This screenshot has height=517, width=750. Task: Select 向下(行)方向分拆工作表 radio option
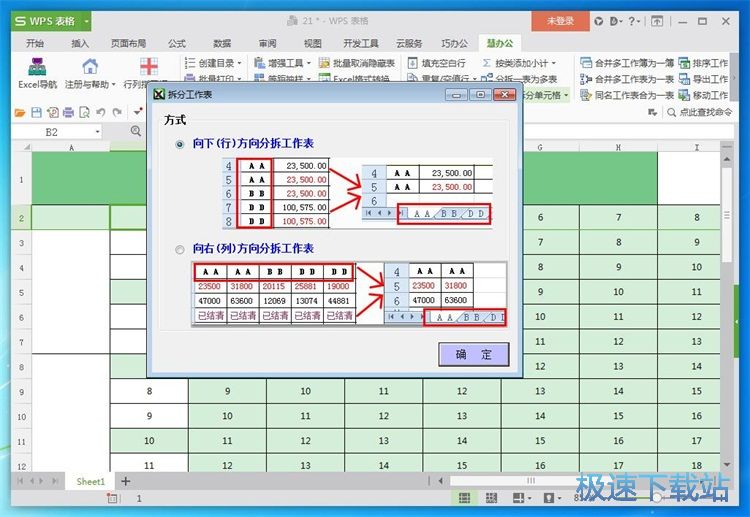pos(180,144)
